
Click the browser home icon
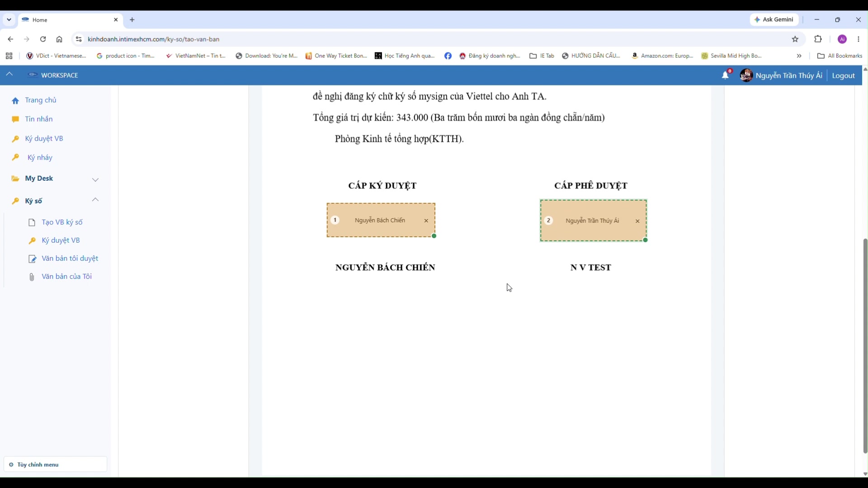(x=59, y=39)
